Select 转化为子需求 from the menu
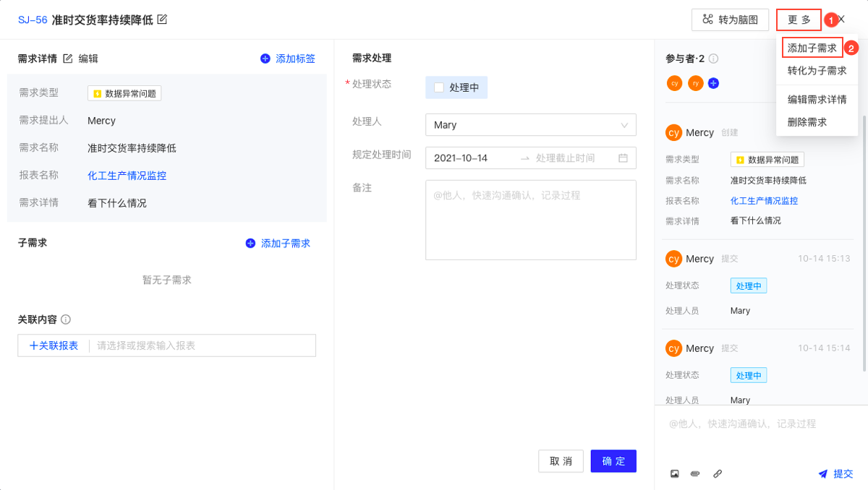Image resolution: width=868 pixels, height=490 pixels. [817, 71]
